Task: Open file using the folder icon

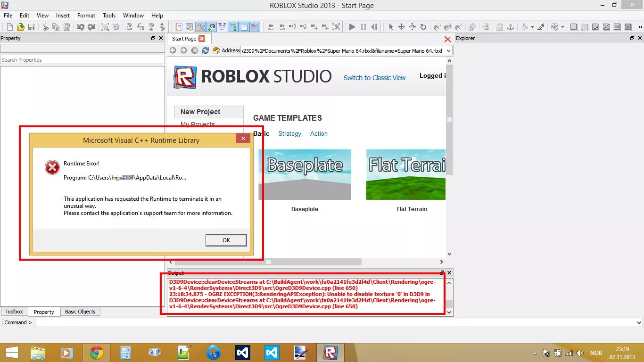Action: [x=21, y=27]
